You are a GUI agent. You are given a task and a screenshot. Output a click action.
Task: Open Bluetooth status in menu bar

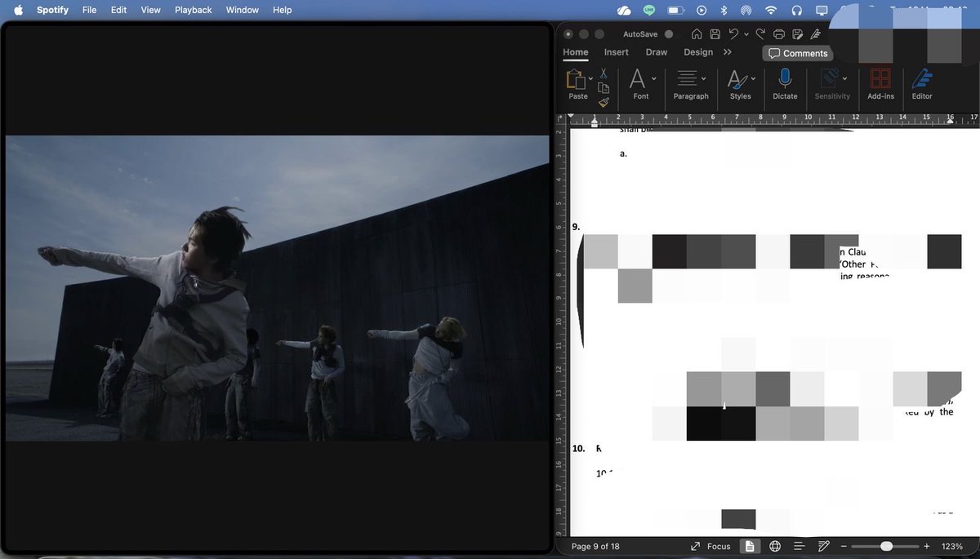pos(724,10)
